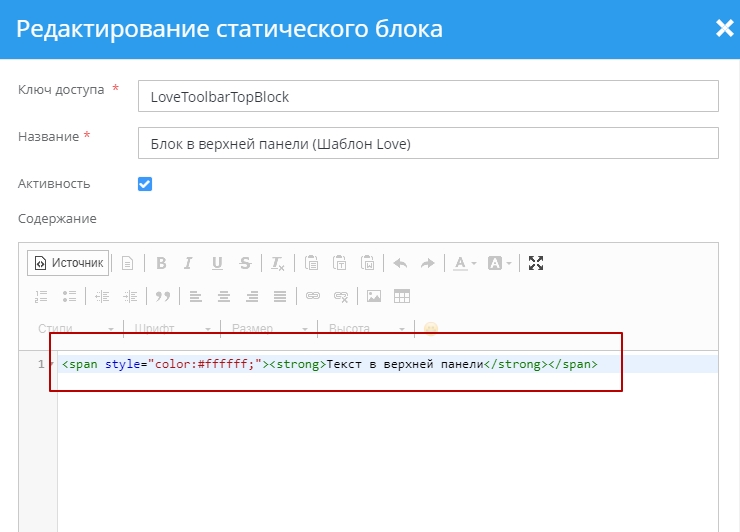The height and width of the screenshot is (532, 740).
Task: Open the Стили dropdown
Action: (x=75, y=328)
